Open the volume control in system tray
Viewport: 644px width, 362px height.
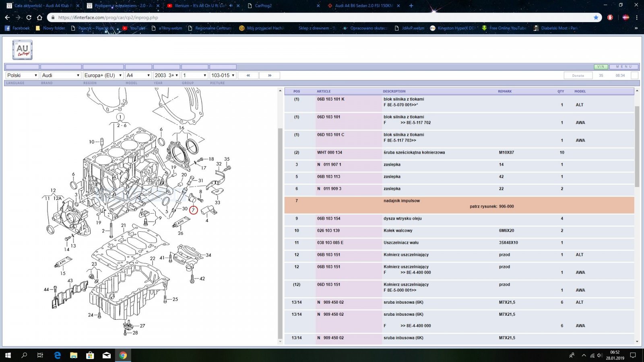pyautogui.click(x=600, y=356)
